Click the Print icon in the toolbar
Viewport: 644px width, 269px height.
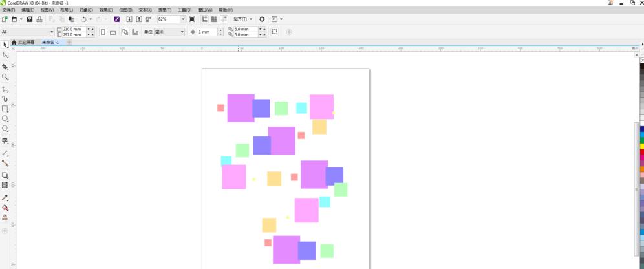click(x=39, y=19)
